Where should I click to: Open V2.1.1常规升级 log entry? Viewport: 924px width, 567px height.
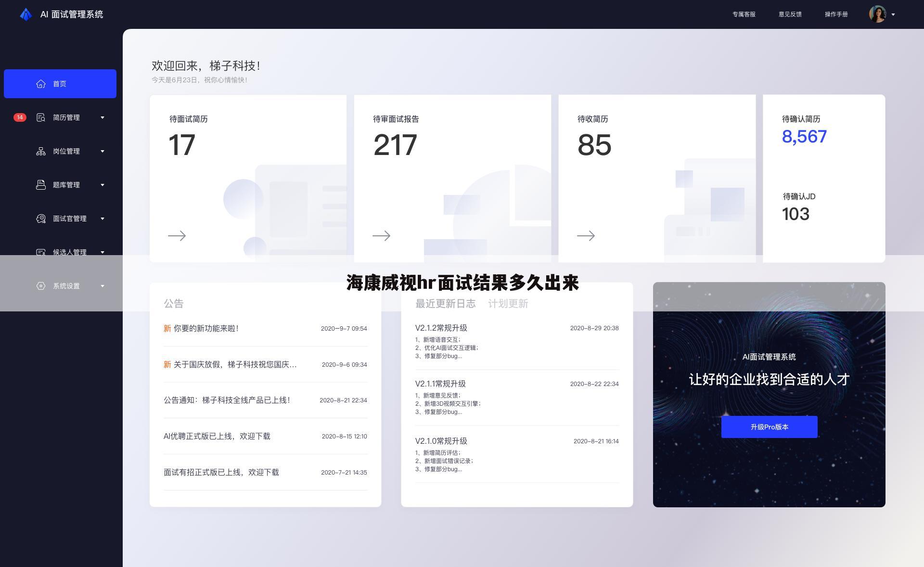point(440,384)
